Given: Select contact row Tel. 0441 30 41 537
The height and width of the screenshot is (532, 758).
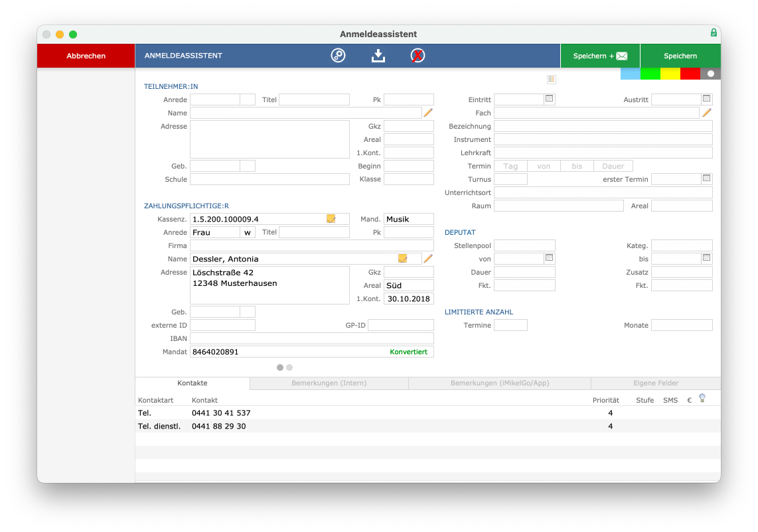Looking at the screenshot, I should [x=428, y=413].
